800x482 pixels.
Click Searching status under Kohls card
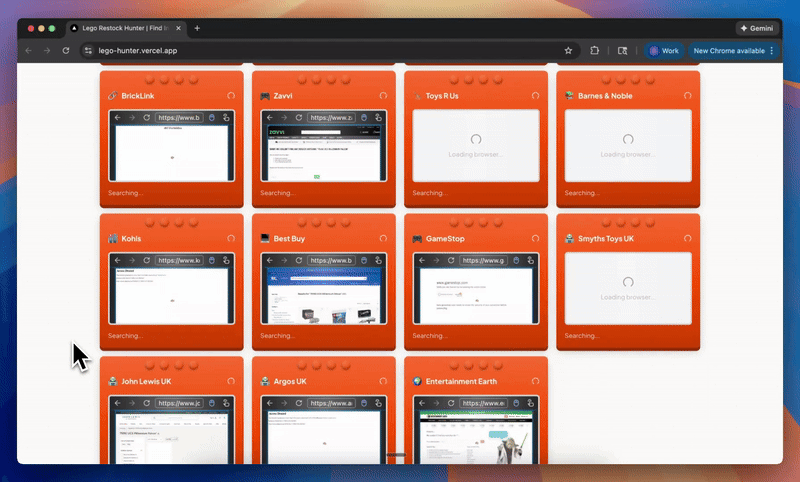pos(126,336)
